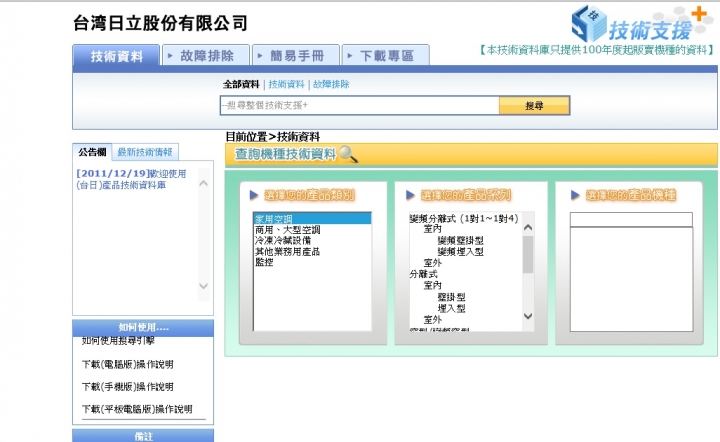Viewport: 720px width, 442px height.
Task: Open the 技術資料 main tab
Action: tap(116, 56)
